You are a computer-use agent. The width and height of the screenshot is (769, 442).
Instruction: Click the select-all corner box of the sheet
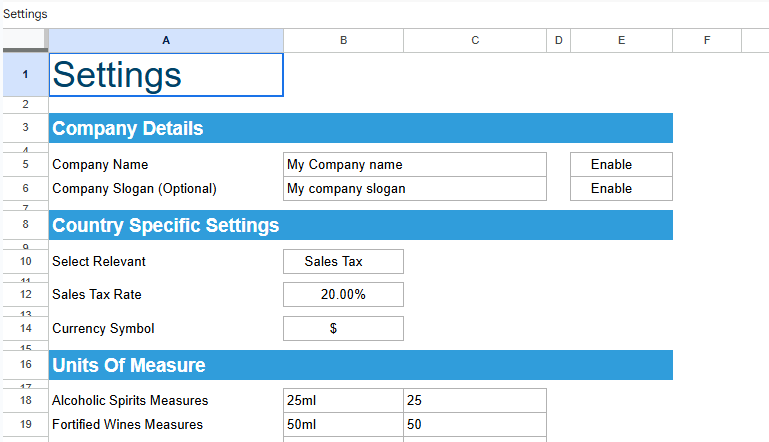(24, 40)
